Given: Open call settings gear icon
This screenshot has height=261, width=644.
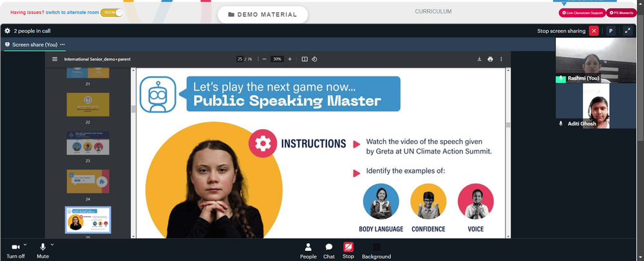Looking at the screenshot, I should point(7,31).
